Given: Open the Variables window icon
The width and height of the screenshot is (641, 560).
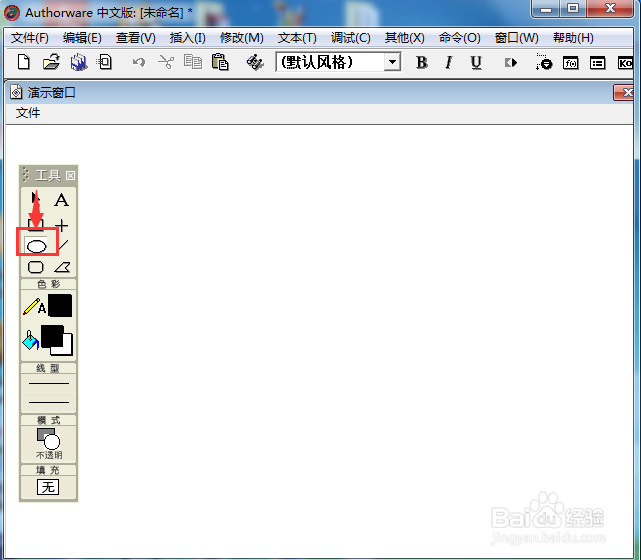Looking at the screenshot, I should point(597,63).
